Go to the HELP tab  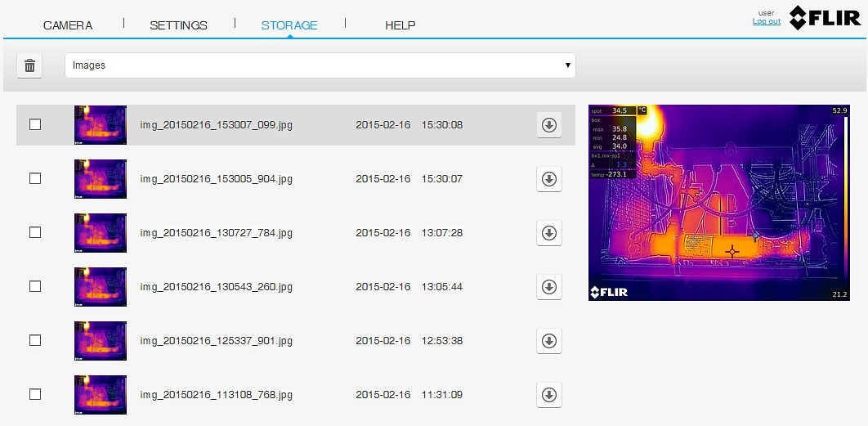click(400, 25)
